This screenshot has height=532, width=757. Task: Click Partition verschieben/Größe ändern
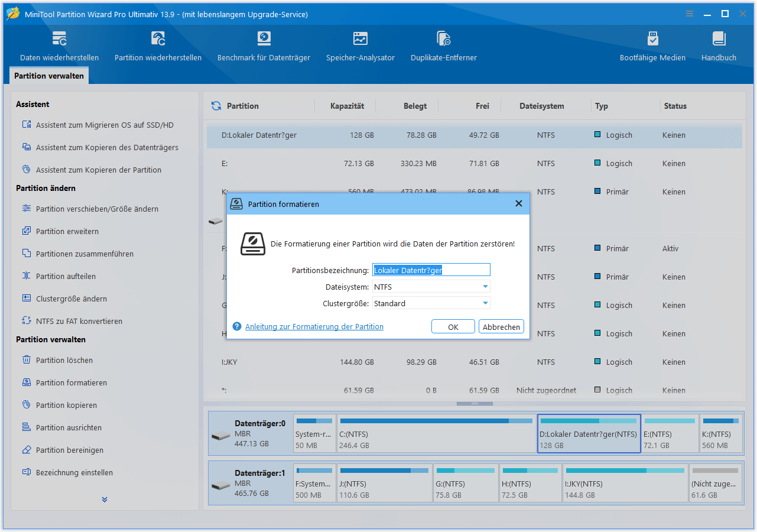coord(97,209)
